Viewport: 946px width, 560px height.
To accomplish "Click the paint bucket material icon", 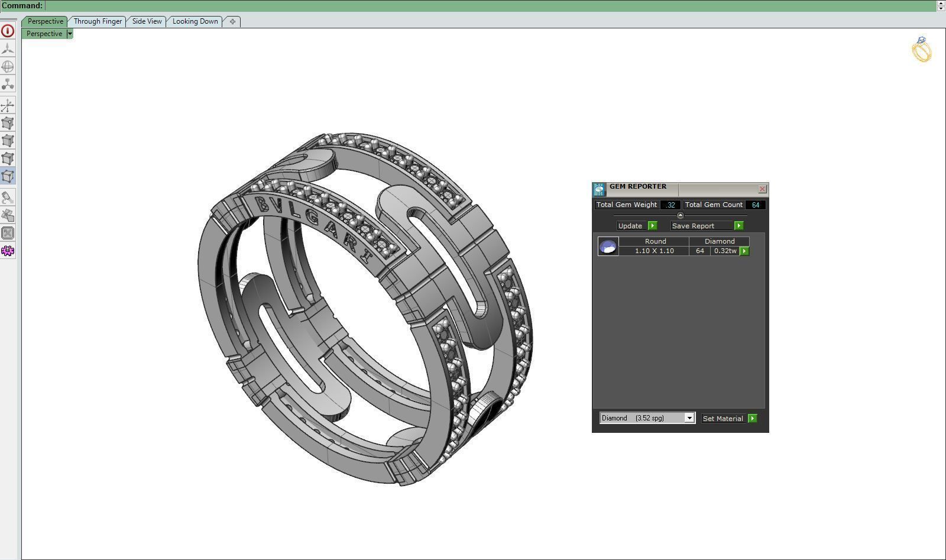I will [x=8, y=198].
